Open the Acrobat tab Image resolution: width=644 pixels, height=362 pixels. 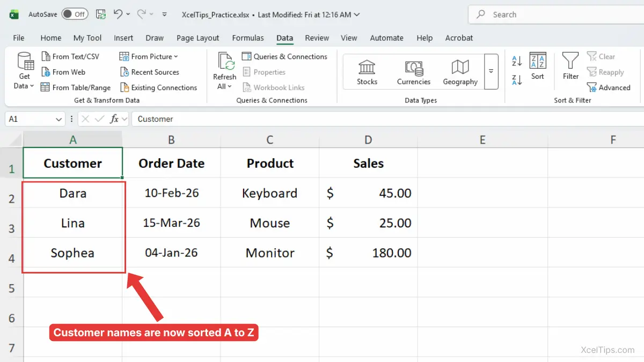click(x=459, y=38)
